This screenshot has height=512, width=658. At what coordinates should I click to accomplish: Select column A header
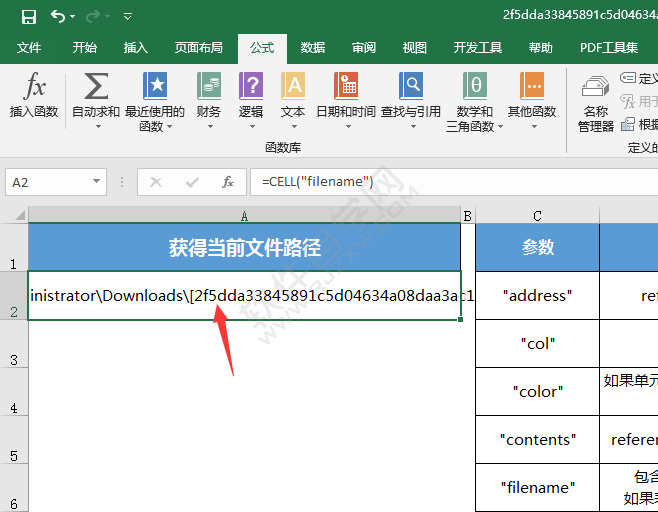coord(244,216)
